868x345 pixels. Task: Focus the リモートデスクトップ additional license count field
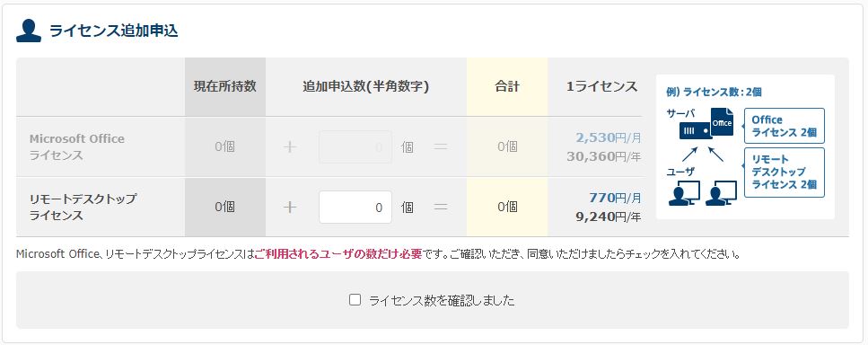pyautogui.click(x=355, y=208)
